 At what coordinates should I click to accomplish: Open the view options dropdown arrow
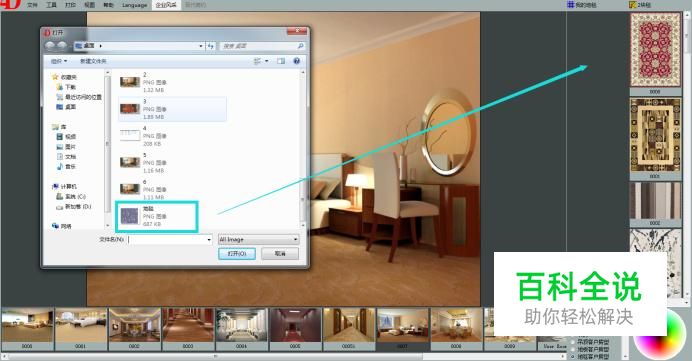(267, 61)
